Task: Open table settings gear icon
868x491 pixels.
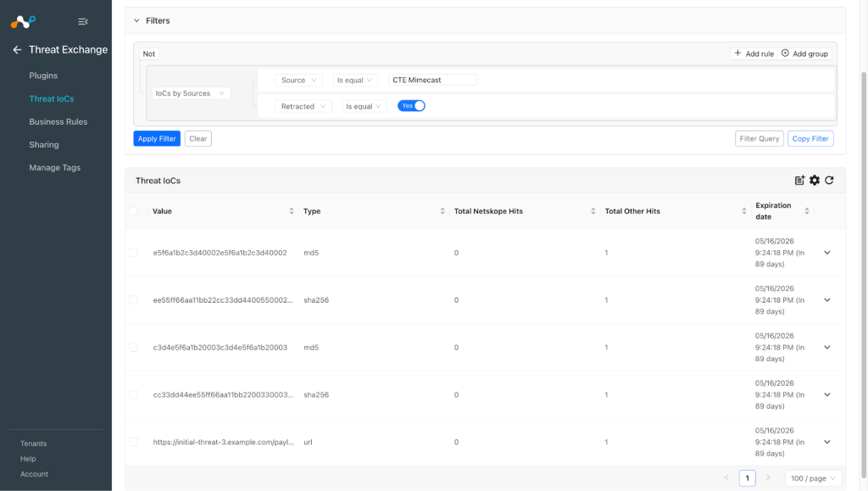Action: [815, 181]
